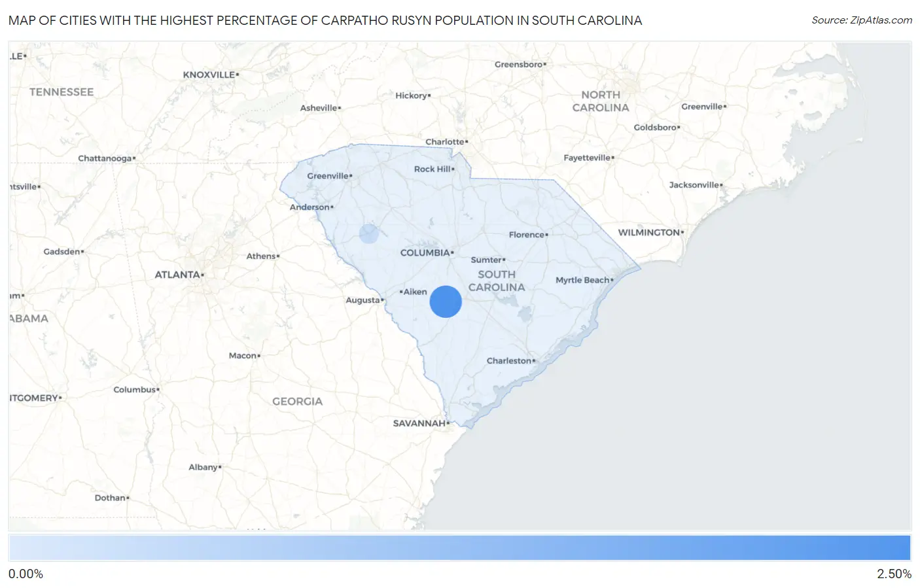Image resolution: width=920 pixels, height=588 pixels.
Task: Click the Goldsboro city label
Action: pyautogui.click(x=655, y=128)
